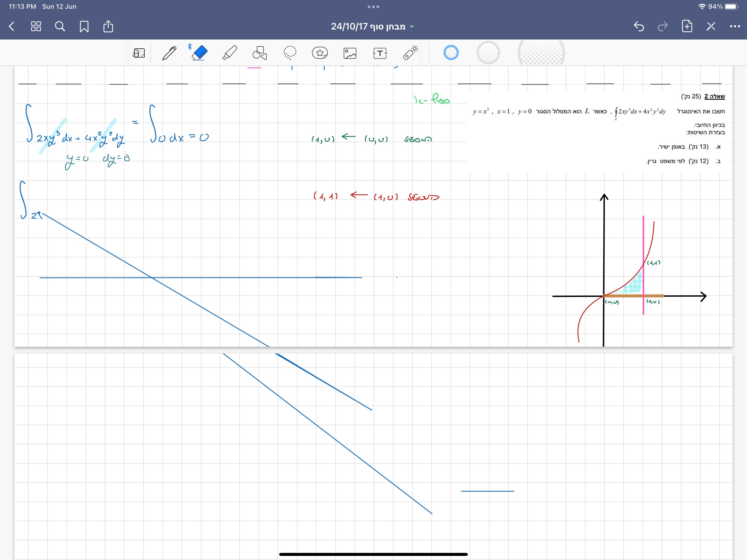Open the Elements sticker tool

coord(319,53)
